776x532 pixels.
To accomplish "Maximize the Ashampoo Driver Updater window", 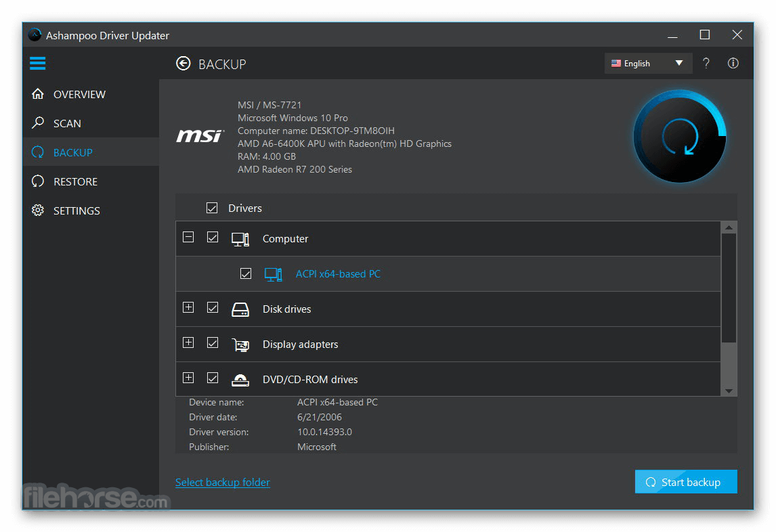I will coord(705,35).
